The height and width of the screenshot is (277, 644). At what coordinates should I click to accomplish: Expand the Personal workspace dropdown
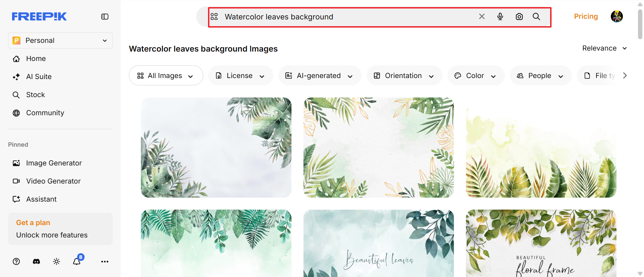click(x=60, y=41)
